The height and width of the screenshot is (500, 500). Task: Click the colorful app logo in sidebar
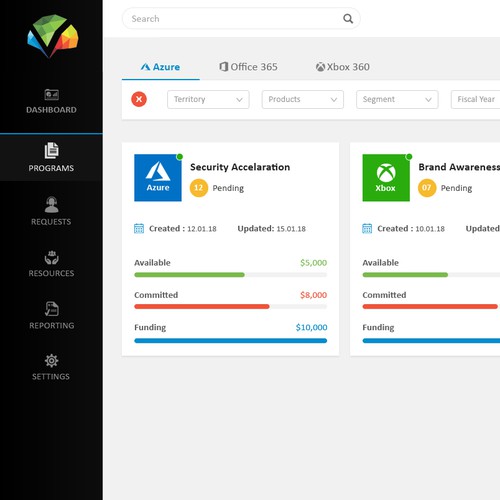click(53, 36)
